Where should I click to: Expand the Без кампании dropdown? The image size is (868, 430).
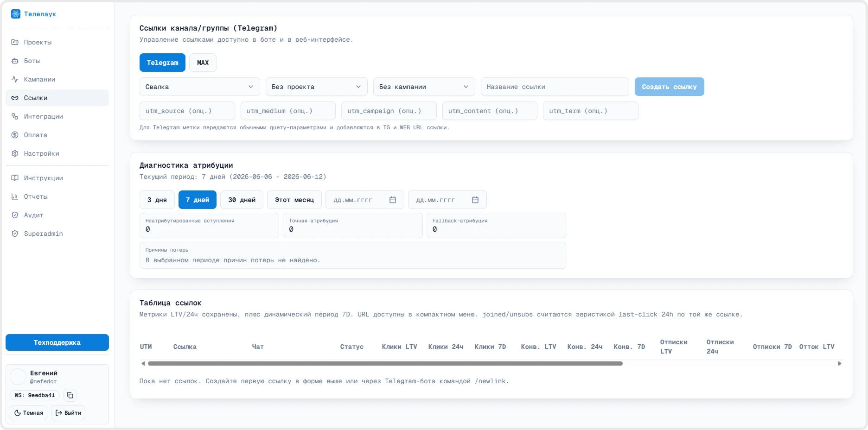(424, 87)
